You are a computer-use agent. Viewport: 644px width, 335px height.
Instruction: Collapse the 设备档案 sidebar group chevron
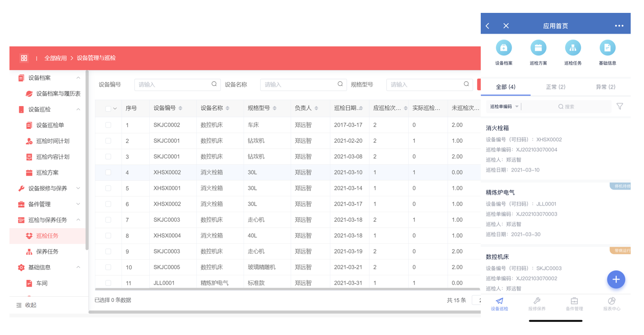[78, 78]
